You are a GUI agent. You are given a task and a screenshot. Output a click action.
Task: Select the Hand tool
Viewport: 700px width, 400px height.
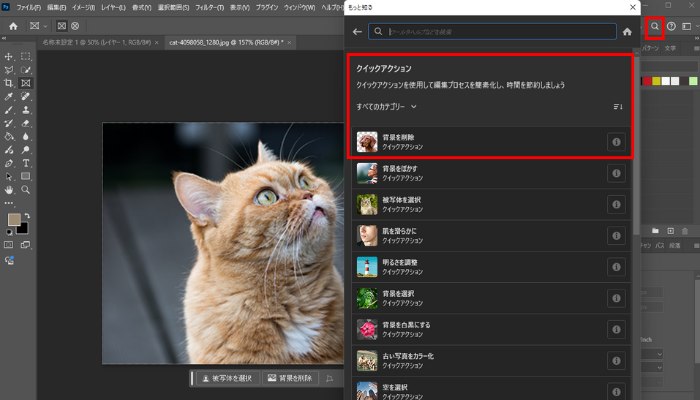[8, 190]
